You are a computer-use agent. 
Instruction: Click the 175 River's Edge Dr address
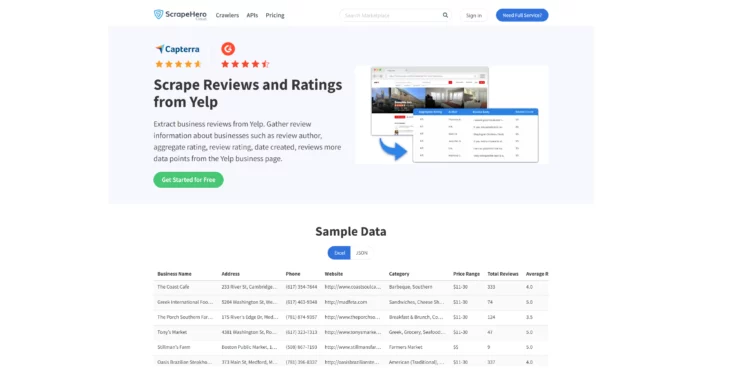coord(249,317)
